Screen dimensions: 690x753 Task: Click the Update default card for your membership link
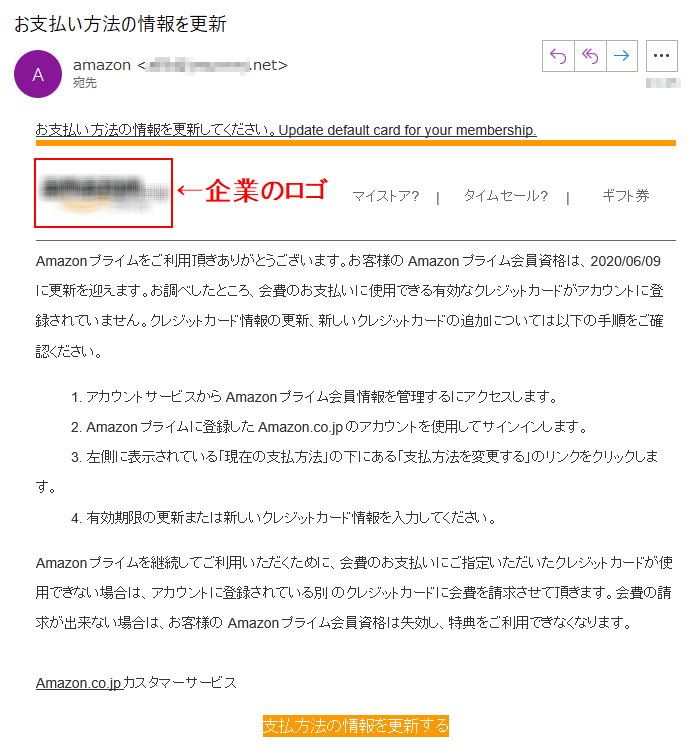pyautogui.click(x=407, y=130)
